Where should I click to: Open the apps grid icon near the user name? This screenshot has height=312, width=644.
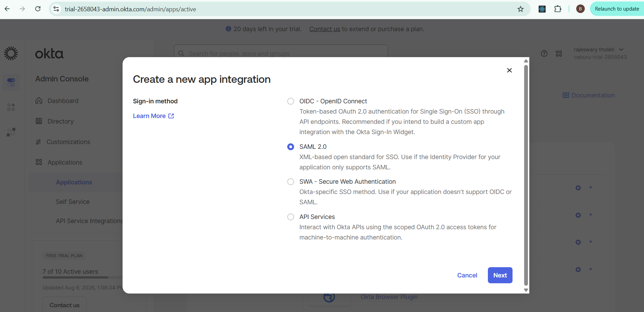click(559, 53)
